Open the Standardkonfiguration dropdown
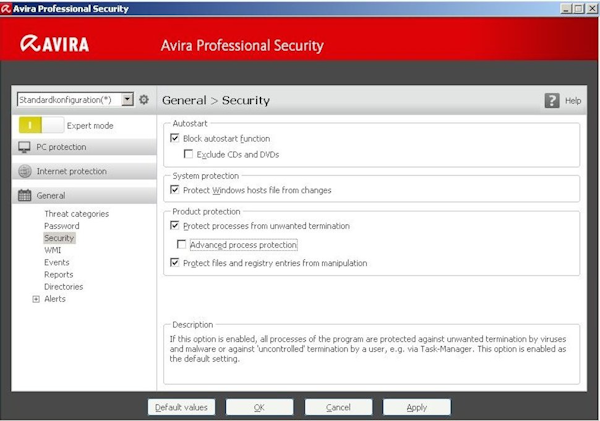This screenshot has height=421, width=600. click(x=127, y=100)
